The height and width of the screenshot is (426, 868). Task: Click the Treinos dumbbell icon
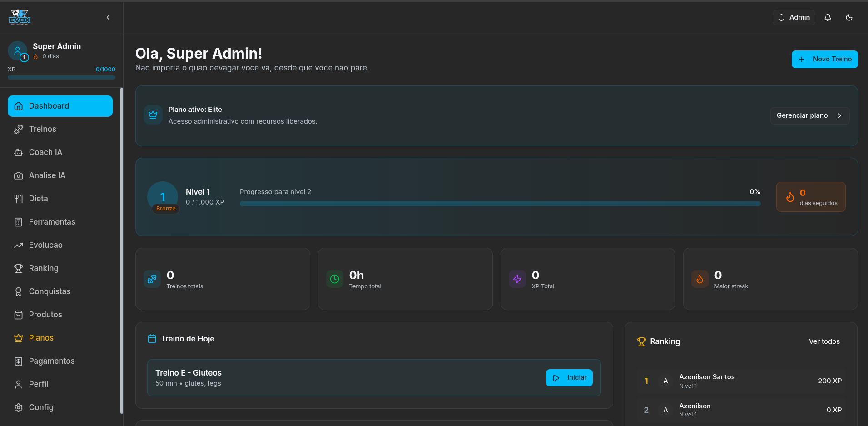click(x=18, y=129)
